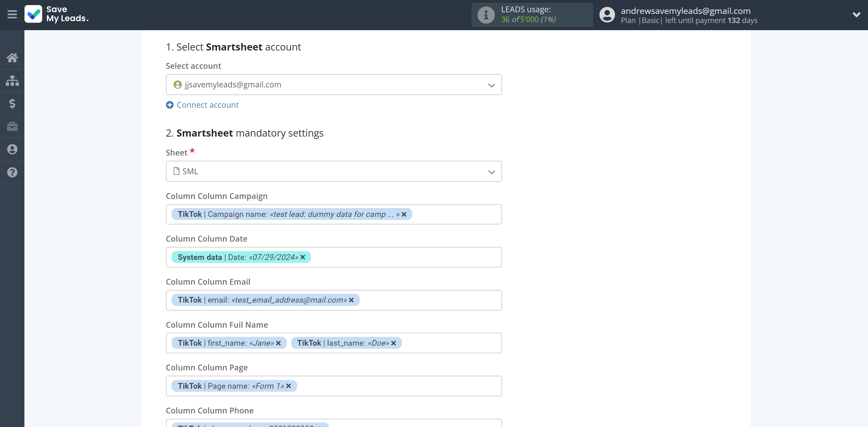
Task: Expand the account menu chevron
Action: click(856, 15)
